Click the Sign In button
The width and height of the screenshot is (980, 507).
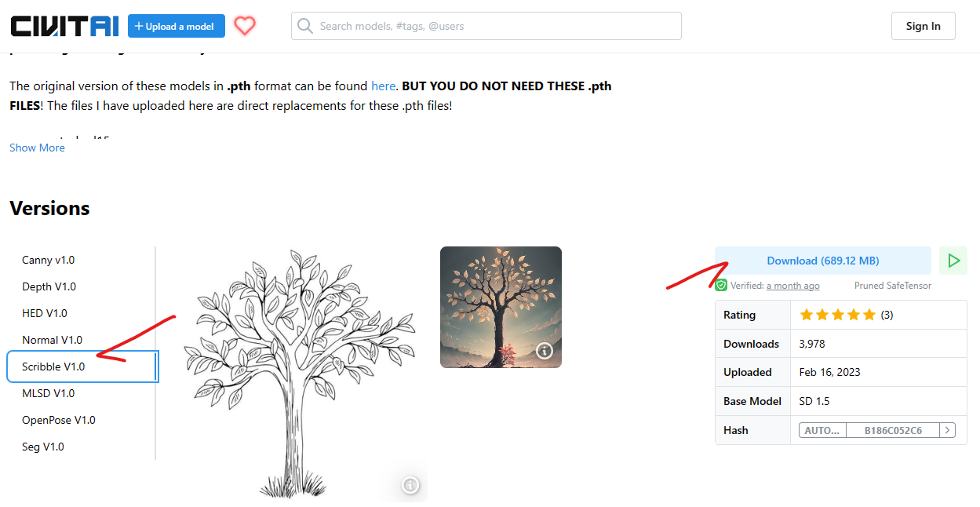coord(923,26)
